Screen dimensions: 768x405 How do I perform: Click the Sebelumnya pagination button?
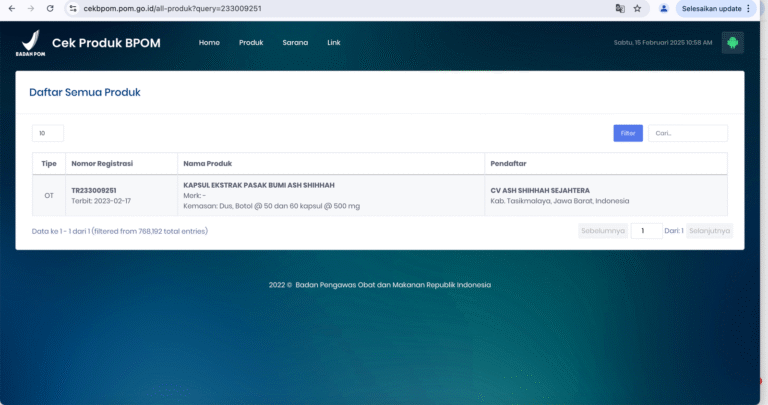tap(602, 231)
